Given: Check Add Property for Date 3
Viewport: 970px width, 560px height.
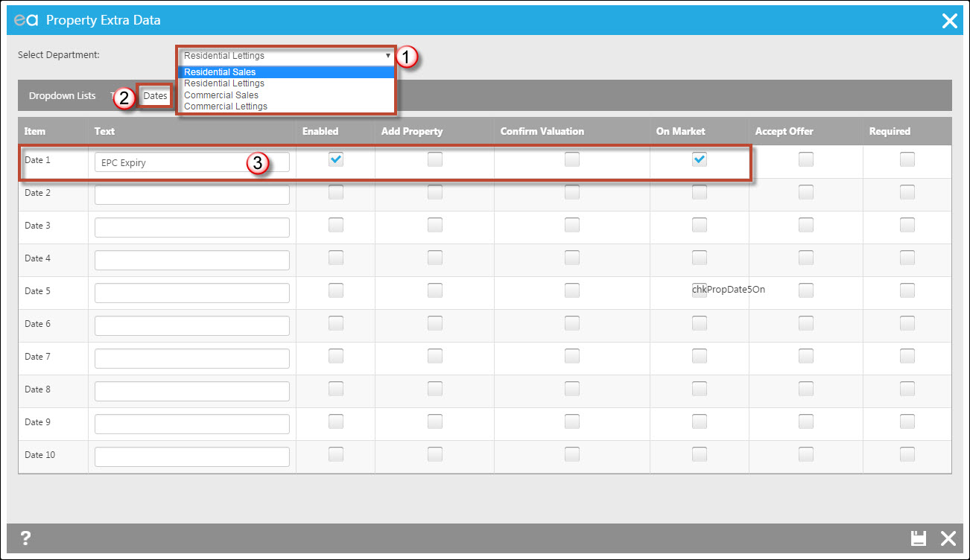Looking at the screenshot, I should click(434, 225).
